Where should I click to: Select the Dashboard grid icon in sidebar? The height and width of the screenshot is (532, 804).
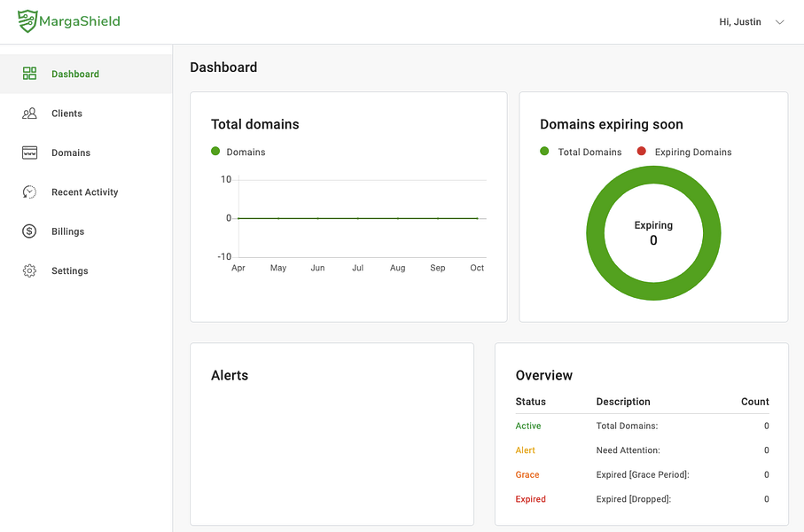coord(30,74)
